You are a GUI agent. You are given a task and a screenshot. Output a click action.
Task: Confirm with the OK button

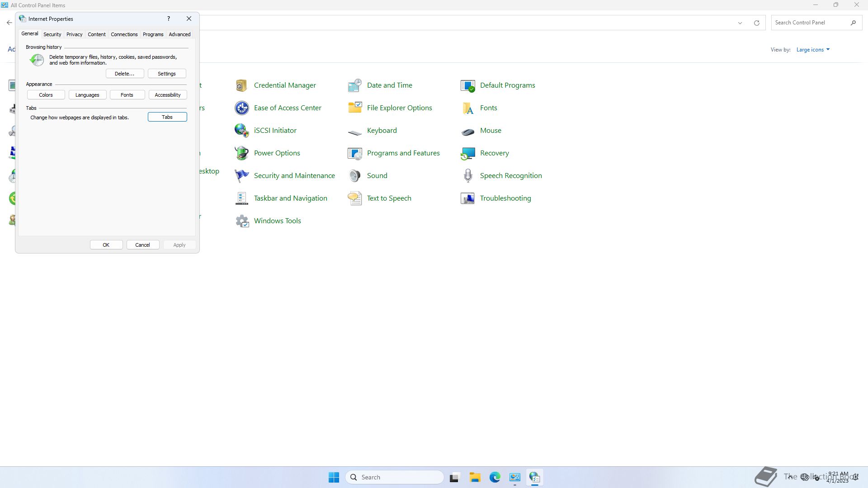tap(106, 245)
